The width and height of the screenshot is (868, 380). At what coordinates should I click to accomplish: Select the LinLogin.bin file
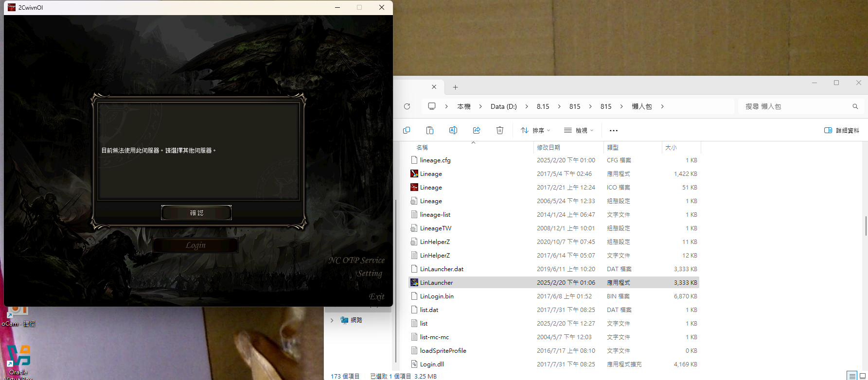[x=554, y=296]
